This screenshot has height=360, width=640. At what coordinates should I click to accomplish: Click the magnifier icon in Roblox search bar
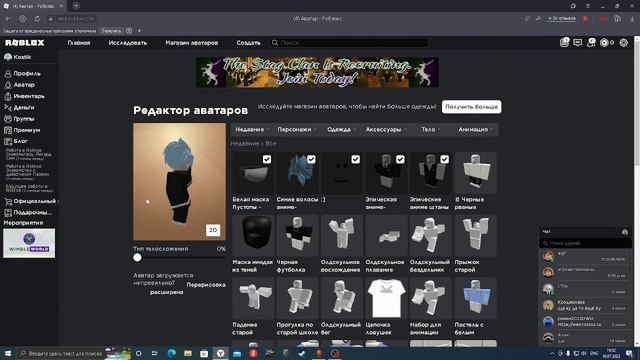pyautogui.click(x=275, y=43)
